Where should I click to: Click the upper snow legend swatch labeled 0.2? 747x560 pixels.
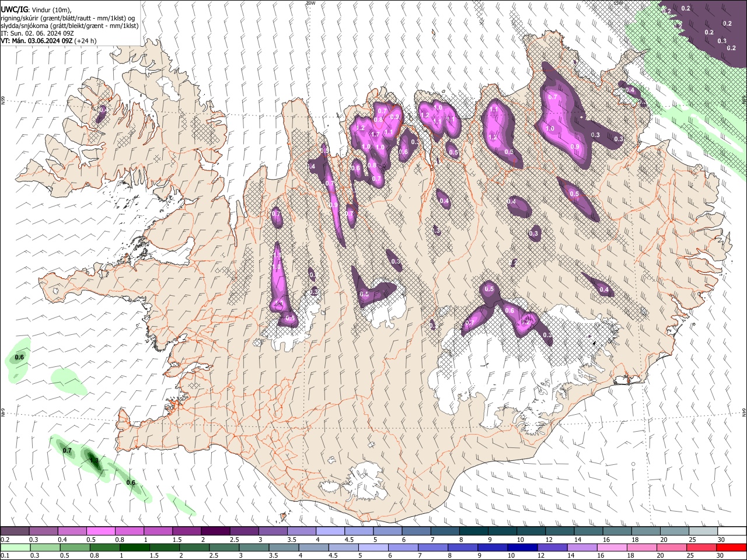tap(15, 531)
